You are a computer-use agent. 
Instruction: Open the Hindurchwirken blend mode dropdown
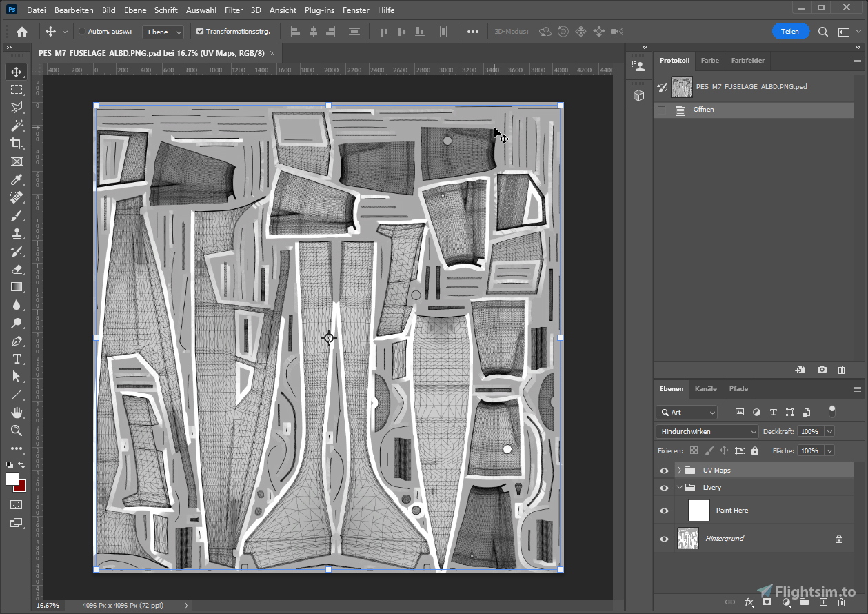pos(707,431)
